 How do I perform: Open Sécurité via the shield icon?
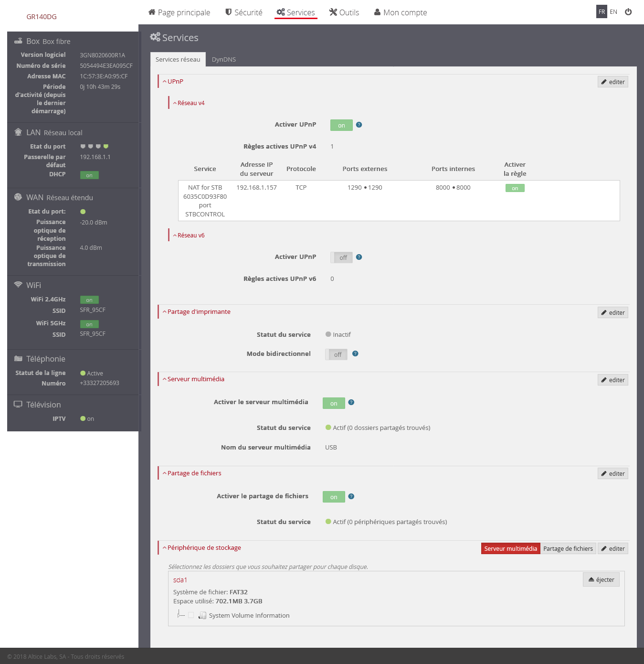[227, 12]
